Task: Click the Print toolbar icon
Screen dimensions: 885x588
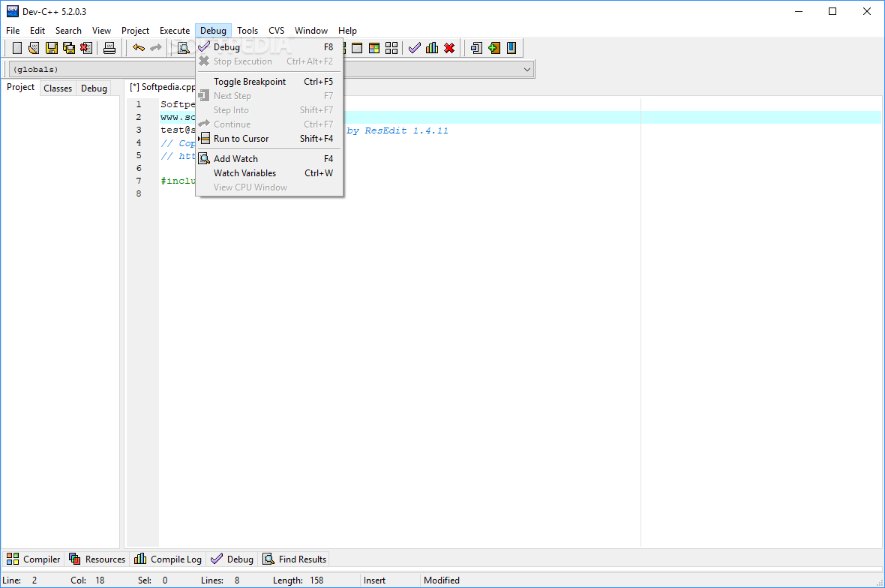Action: coord(109,48)
